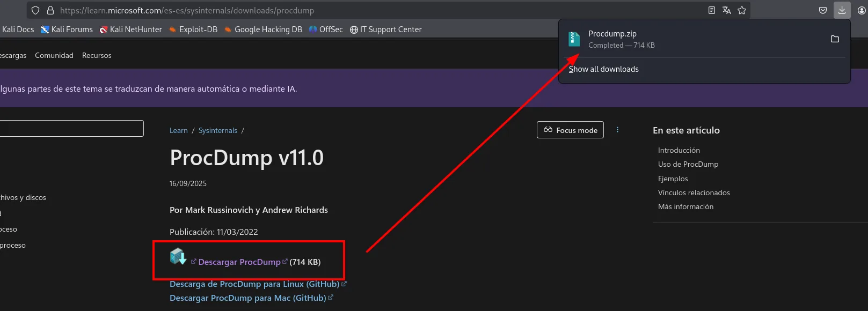Click the Procdump.zip file icon
Screen dimensions: 868x311
tap(574, 39)
